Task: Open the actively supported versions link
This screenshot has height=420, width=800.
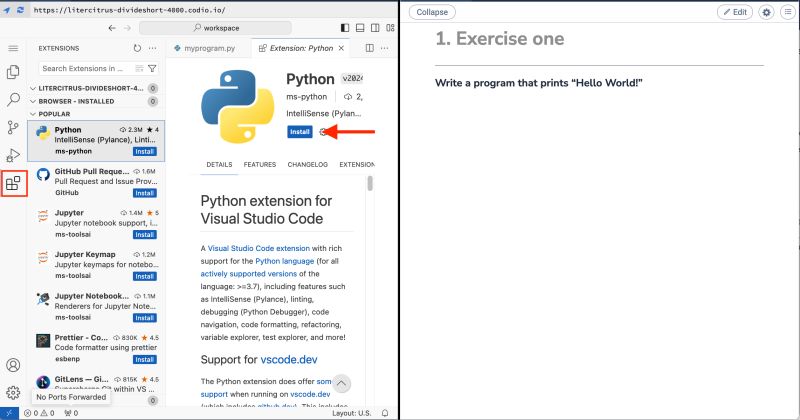Action: click(248, 274)
